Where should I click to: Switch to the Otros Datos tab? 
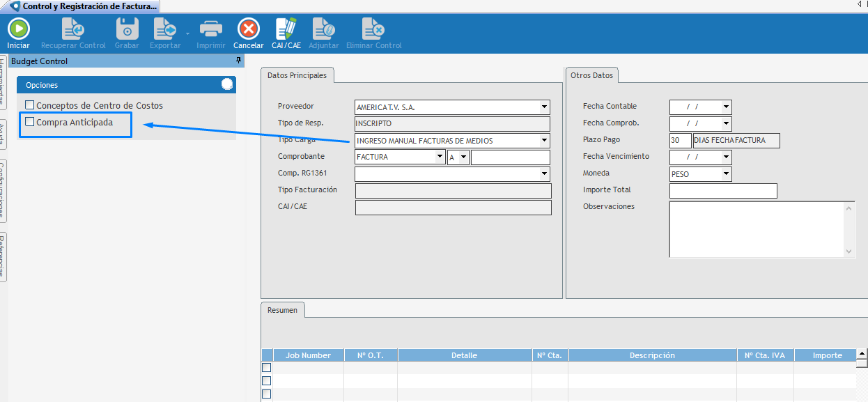click(x=591, y=75)
